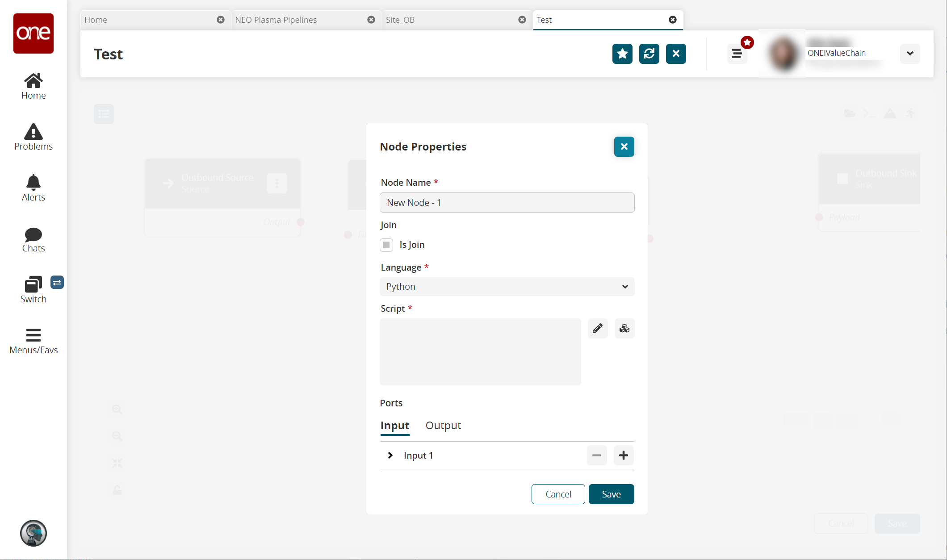This screenshot has height=560, width=947.
Task: Click the Home sidebar icon
Action: coord(34,85)
